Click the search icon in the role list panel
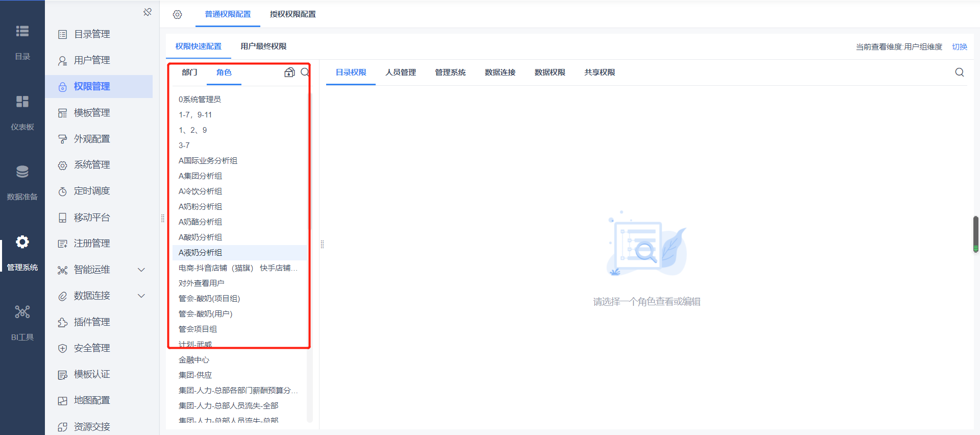 (305, 72)
